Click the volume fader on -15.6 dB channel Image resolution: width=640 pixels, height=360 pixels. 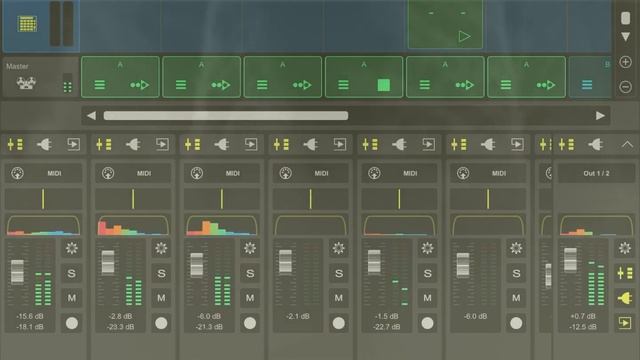17,271
